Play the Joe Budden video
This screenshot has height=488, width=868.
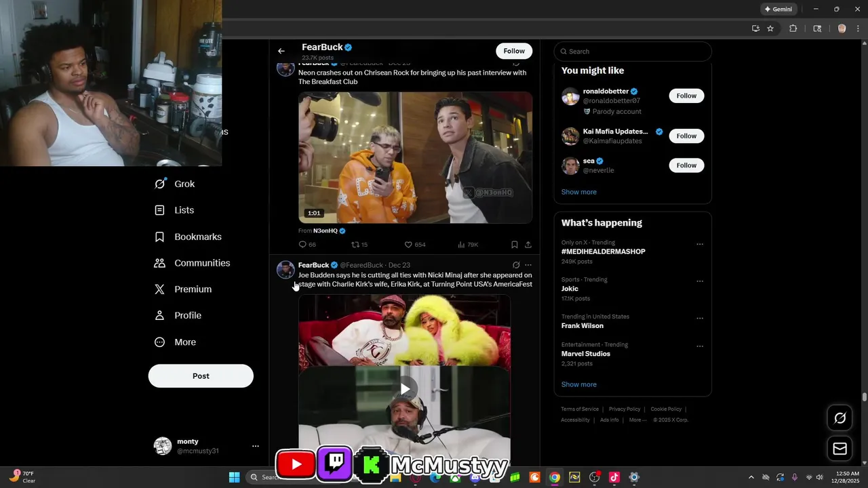405,388
